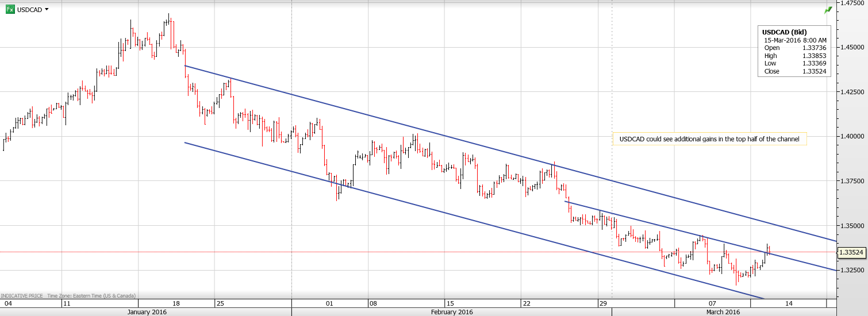Click the date label 22 on time axis
Image resolution: width=868 pixels, height=316 pixels.
525,303
